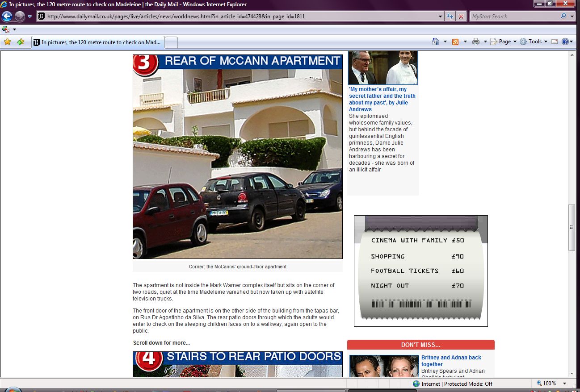Open the zoom level dropdown arrow
Screen dimensions: 580x392
point(564,384)
